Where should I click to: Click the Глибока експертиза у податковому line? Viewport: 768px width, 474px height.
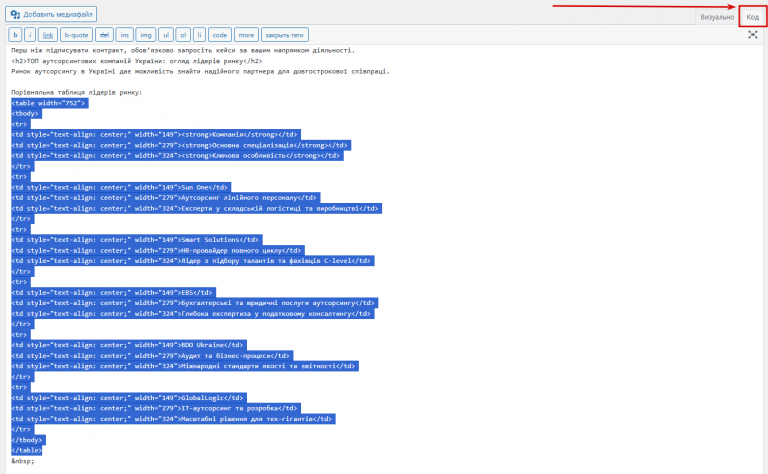(192, 314)
